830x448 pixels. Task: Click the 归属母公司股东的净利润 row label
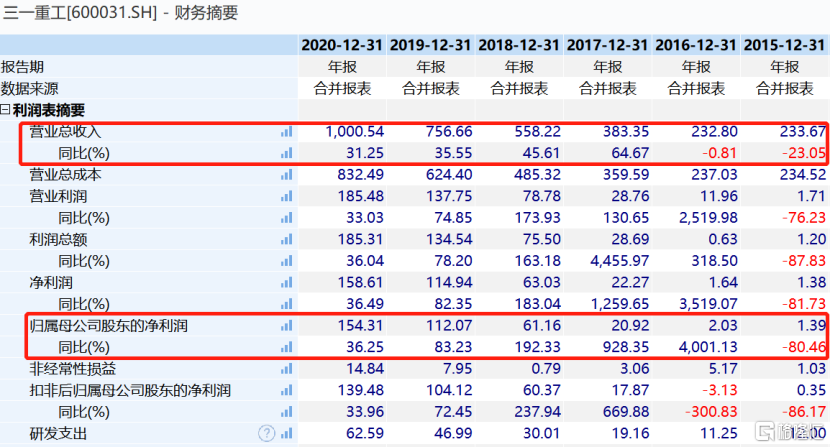point(109,326)
